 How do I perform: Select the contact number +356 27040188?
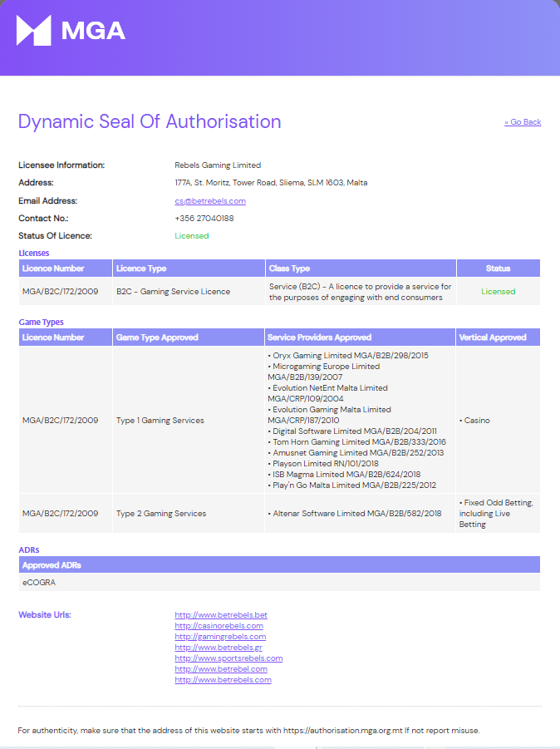204,219
